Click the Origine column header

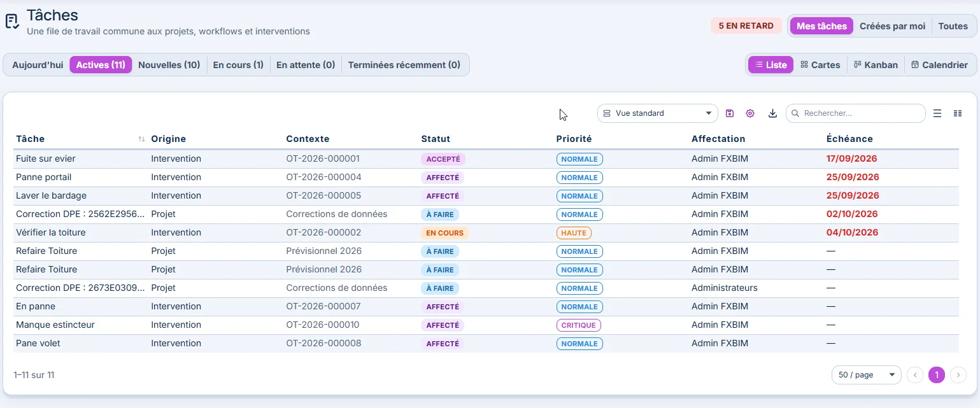click(169, 139)
